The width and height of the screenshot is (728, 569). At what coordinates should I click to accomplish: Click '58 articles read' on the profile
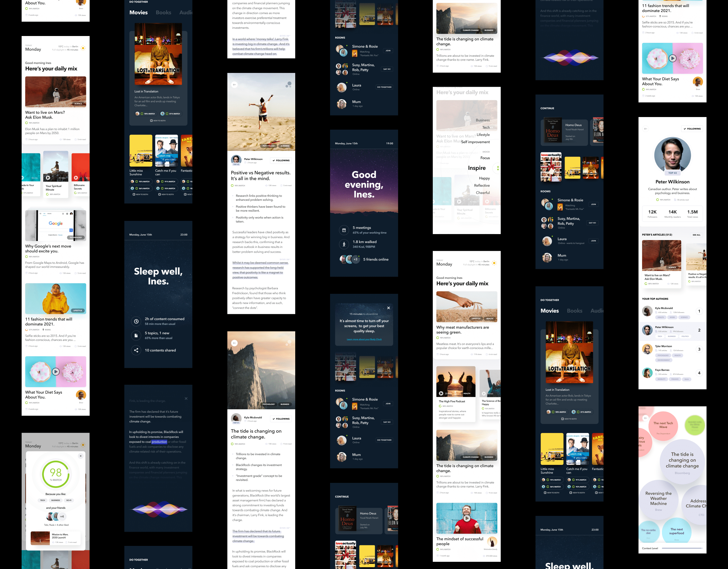click(681, 200)
